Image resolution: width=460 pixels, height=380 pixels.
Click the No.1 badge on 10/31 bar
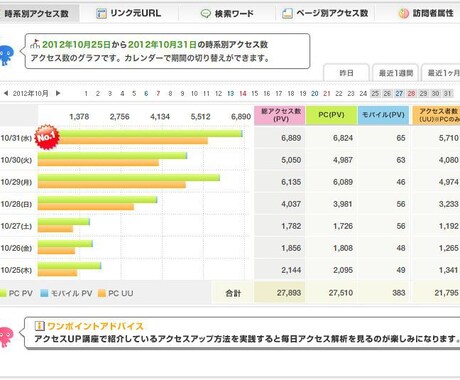point(47,137)
